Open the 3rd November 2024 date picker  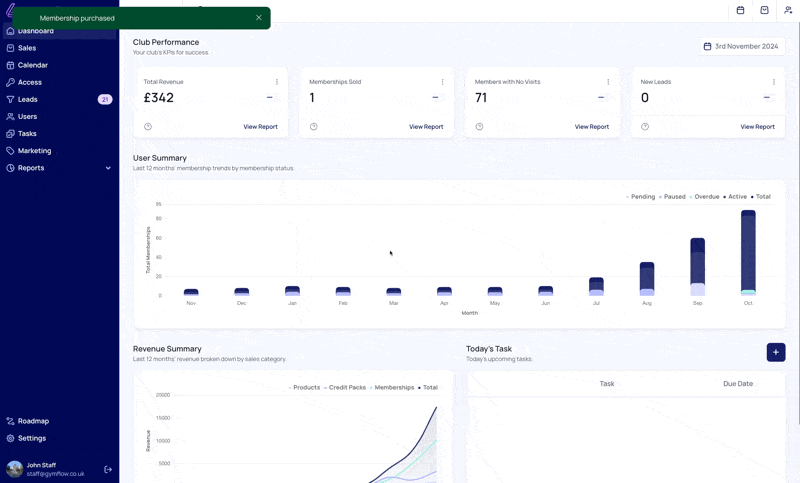pyautogui.click(x=741, y=46)
